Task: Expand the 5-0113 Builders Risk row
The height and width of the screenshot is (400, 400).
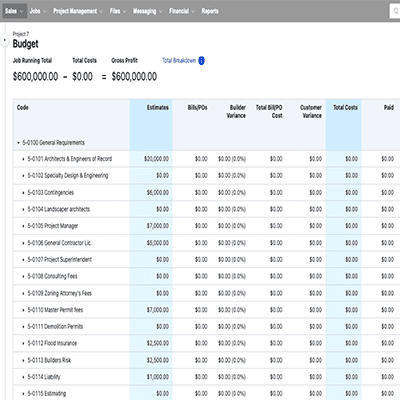Action: coord(23,360)
